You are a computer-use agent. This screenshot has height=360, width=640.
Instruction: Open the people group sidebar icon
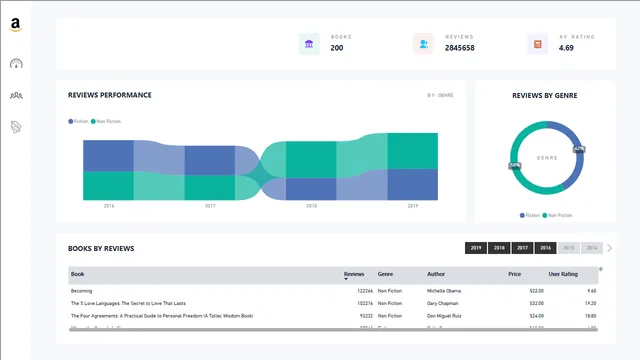tap(16, 95)
